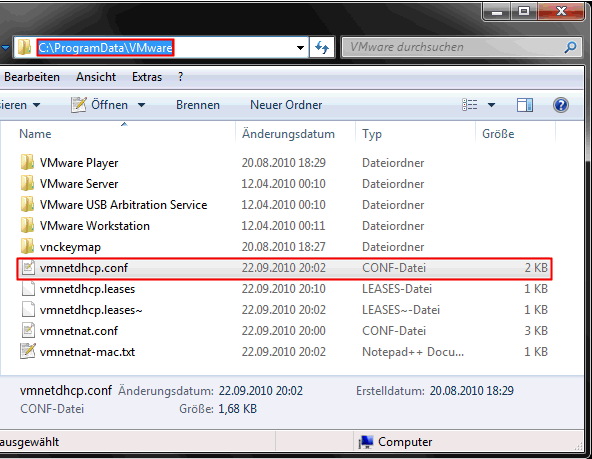
Task: Click the vmnetdhcp.conf file icon
Action: coord(28,268)
